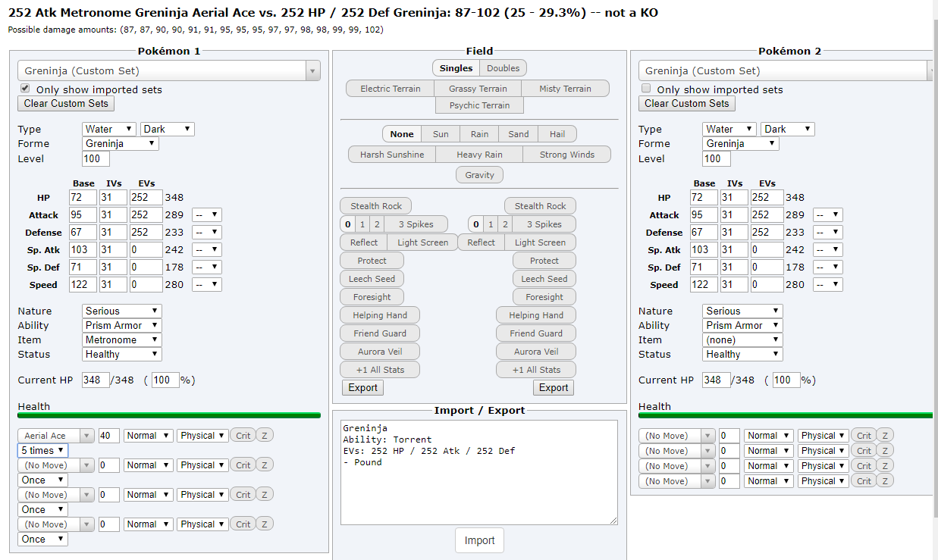Click Import/Export text area
The width and height of the screenshot is (938, 560).
point(479,472)
